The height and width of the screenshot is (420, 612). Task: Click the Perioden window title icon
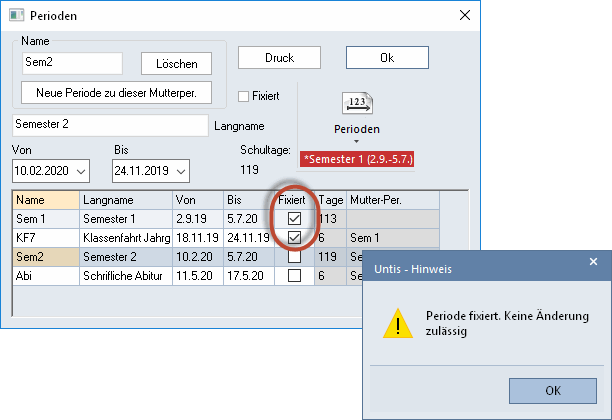point(16,17)
